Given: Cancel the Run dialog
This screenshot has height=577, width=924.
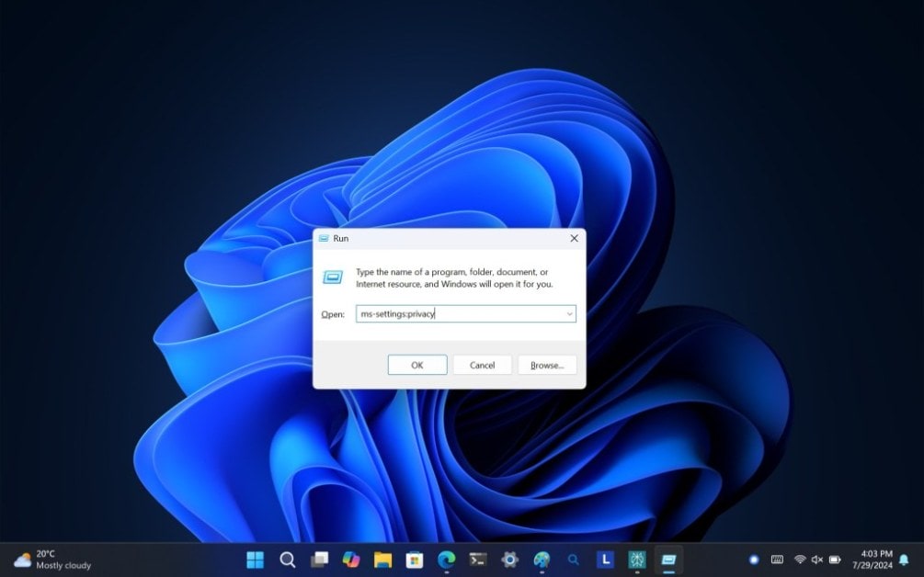Looking at the screenshot, I should tap(482, 364).
